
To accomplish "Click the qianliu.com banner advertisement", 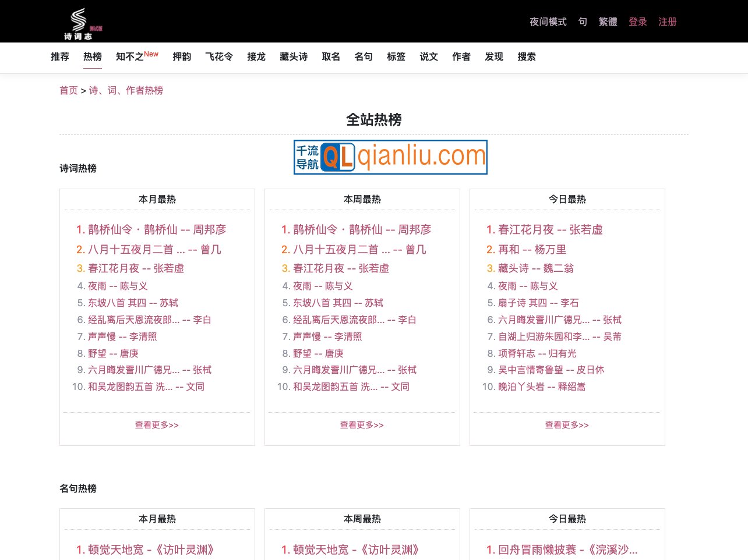I will tap(390, 157).
